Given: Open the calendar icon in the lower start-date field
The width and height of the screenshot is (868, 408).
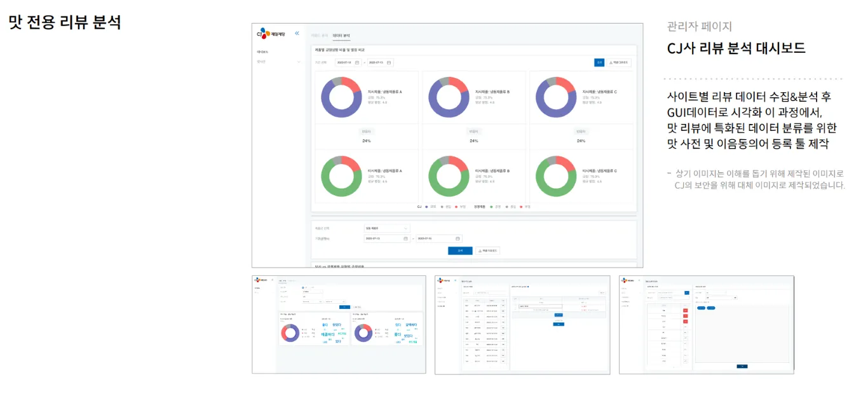Looking at the screenshot, I should coord(405,238).
